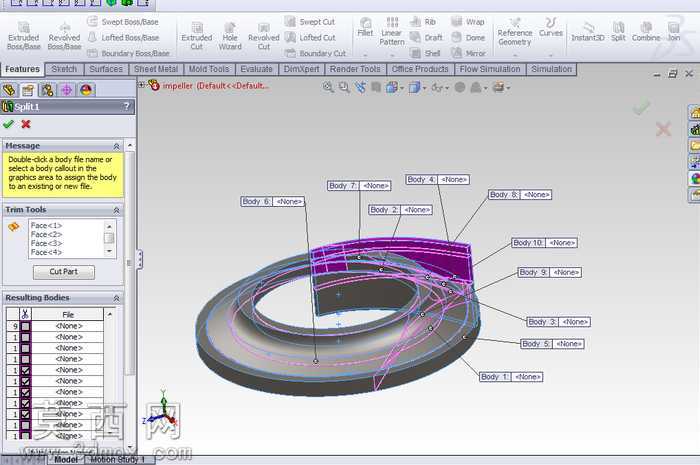Select Body 10 callout label
This screenshot has width=700, height=465.
(544, 243)
